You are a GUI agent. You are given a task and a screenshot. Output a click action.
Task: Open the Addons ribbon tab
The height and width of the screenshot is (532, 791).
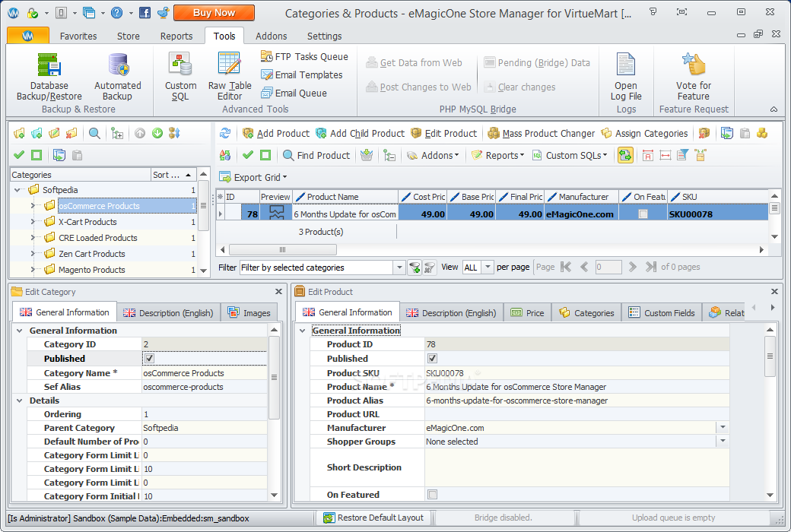click(x=271, y=36)
